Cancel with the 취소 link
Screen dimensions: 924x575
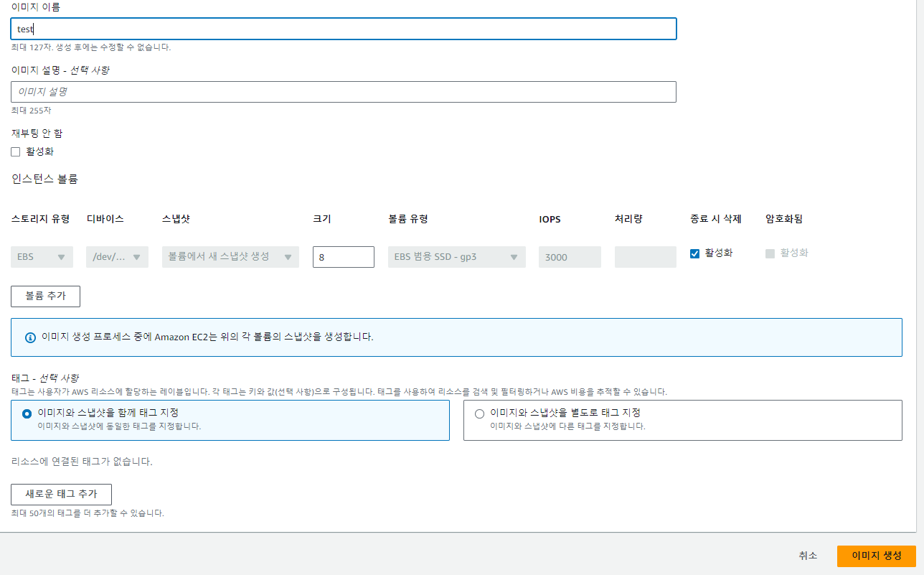[x=808, y=556]
